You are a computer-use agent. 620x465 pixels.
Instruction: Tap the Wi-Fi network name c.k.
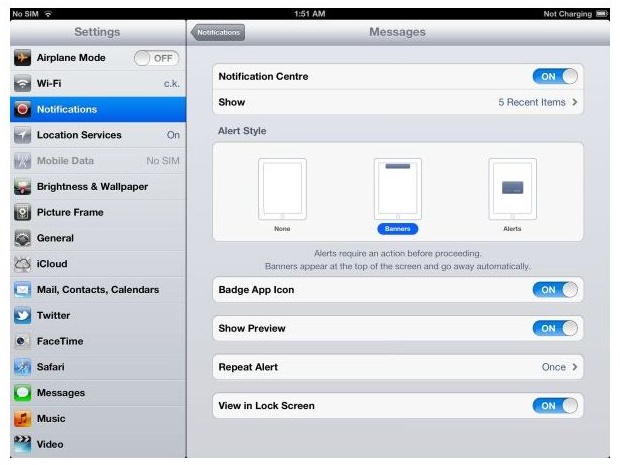tap(172, 84)
